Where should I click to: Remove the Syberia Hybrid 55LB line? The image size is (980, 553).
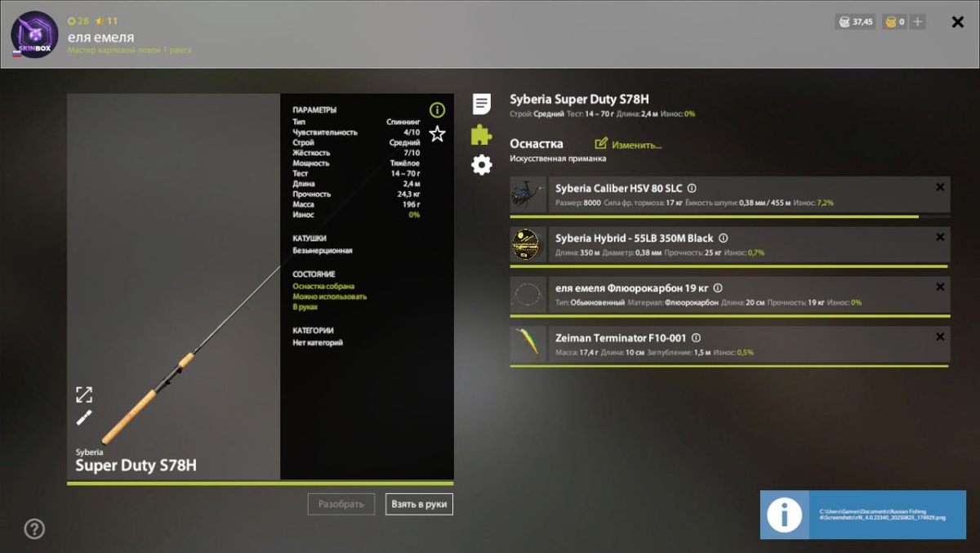(x=940, y=237)
